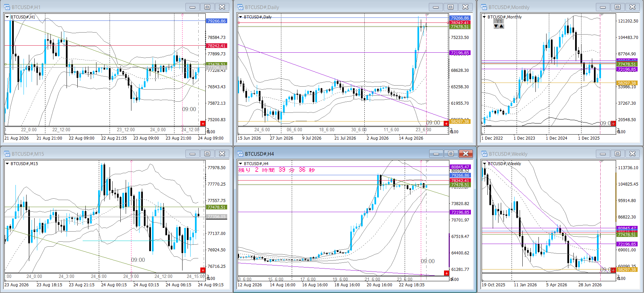Click the pink remaining-time countdown text in H4 chart
644x293 pixels.
(x=277, y=170)
